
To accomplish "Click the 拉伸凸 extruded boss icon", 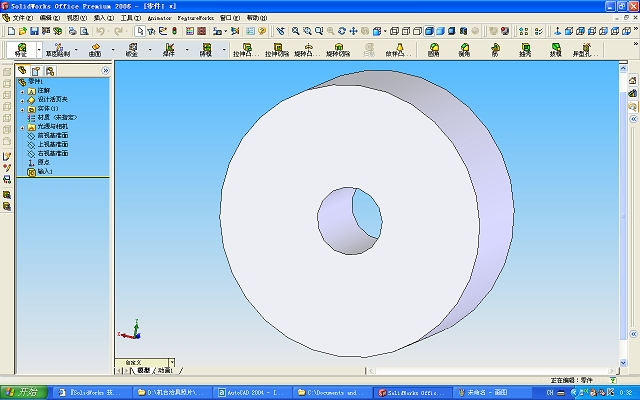I will [x=246, y=50].
